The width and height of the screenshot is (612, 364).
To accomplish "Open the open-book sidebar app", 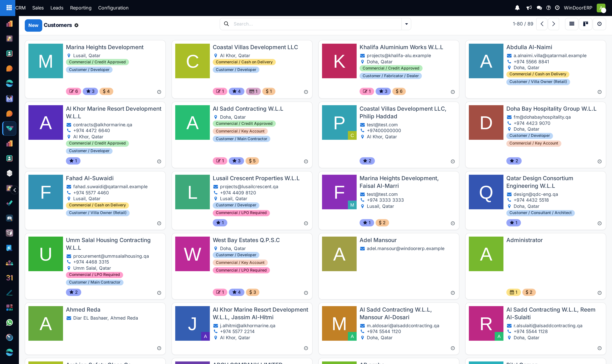I will 9,218.
